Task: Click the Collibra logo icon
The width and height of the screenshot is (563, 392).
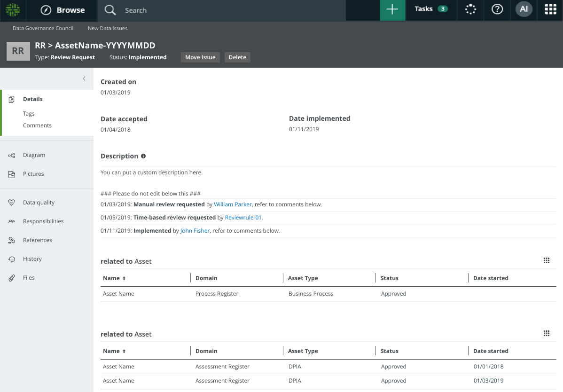Action: pos(13,10)
